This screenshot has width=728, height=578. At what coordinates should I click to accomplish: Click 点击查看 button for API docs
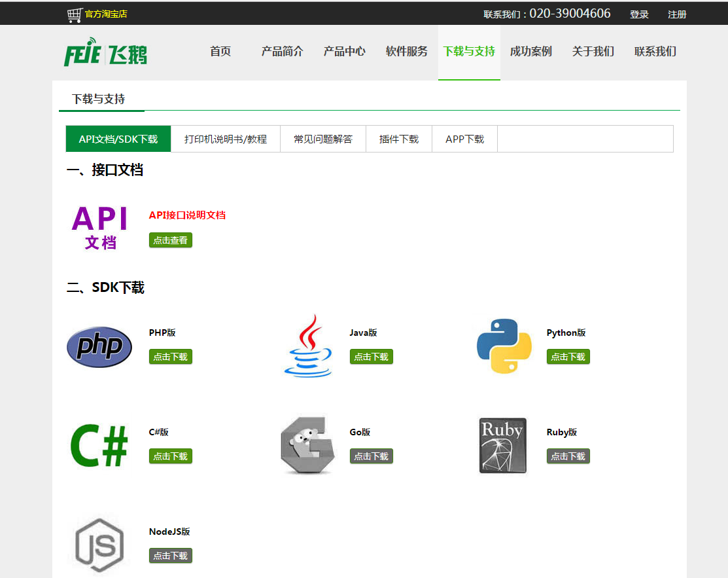(x=171, y=240)
